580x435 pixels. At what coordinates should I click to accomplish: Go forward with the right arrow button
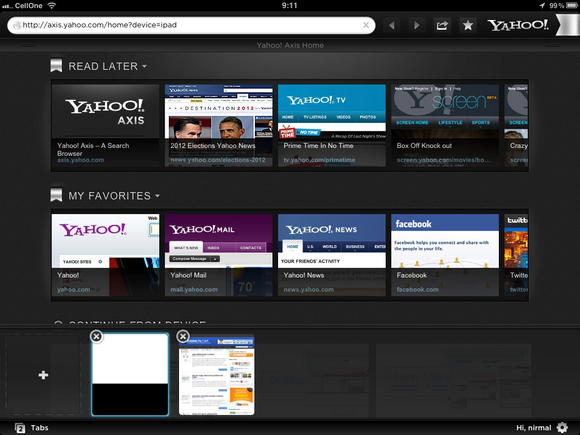point(417,25)
